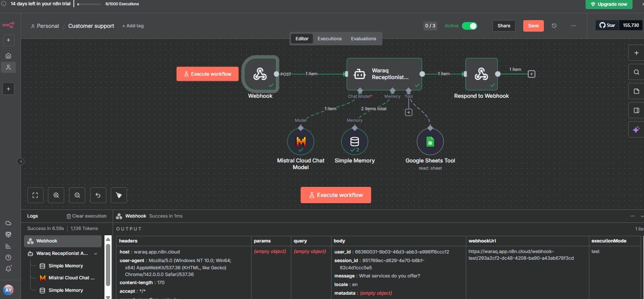Tidy up the canvas with the broom icon
644x299 pixels.
(118, 195)
